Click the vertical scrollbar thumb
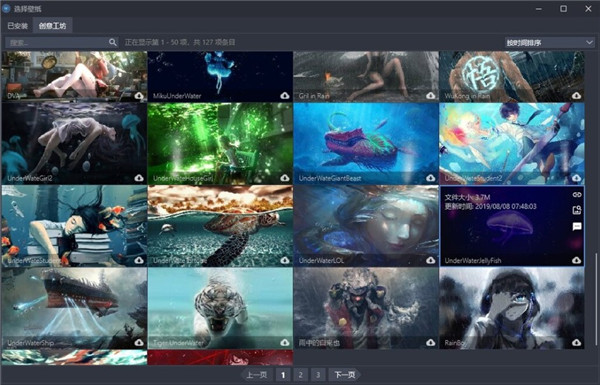The width and height of the screenshot is (600, 385). pos(595,299)
